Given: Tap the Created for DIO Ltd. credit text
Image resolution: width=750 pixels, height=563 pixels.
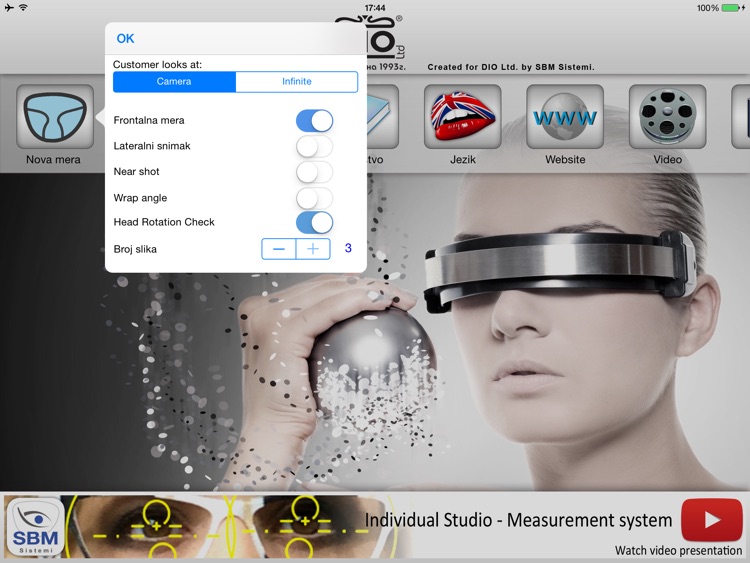Looking at the screenshot, I should point(511,67).
